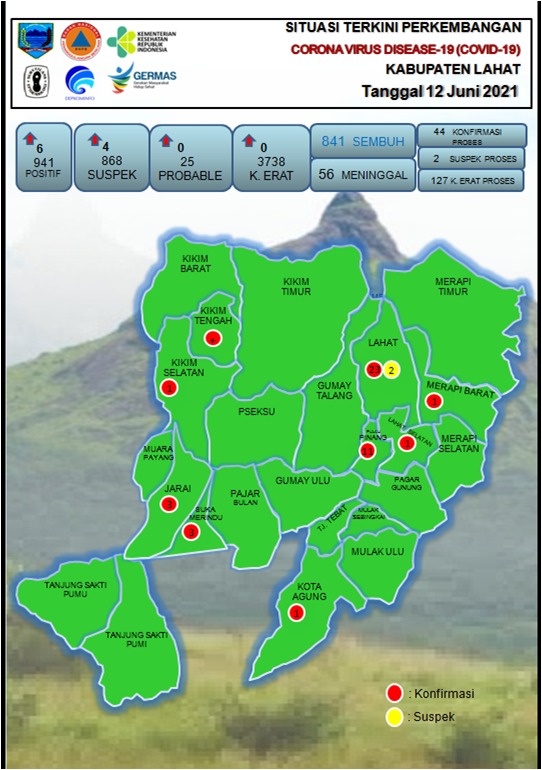
Task: Click the yellow Suspek legend circle
Action: 394,717
